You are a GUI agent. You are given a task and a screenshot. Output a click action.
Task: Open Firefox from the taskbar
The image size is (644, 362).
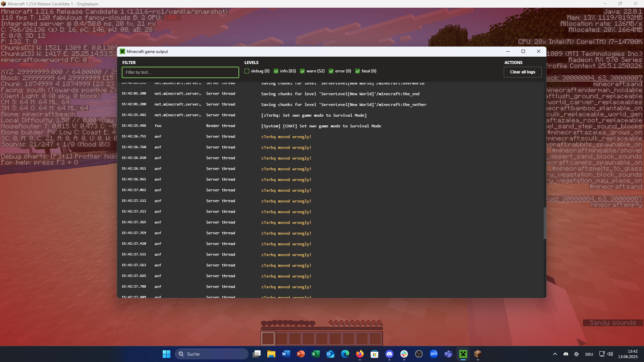click(360, 354)
